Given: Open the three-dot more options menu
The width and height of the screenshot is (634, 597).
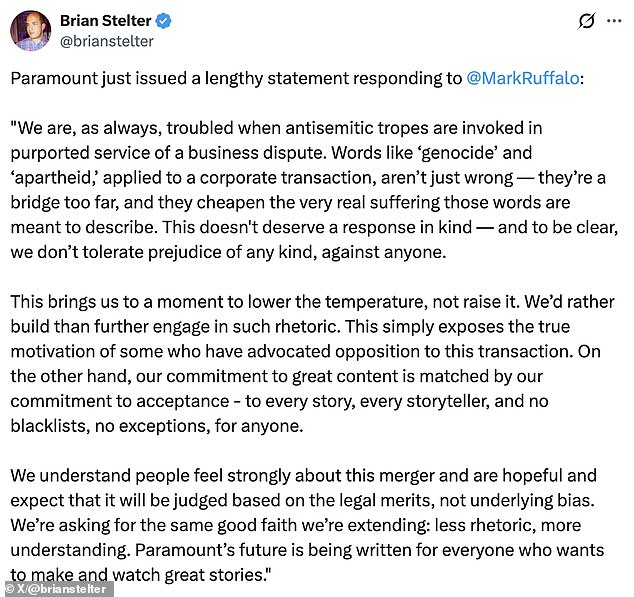Looking at the screenshot, I should pyautogui.click(x=614, y=21).
